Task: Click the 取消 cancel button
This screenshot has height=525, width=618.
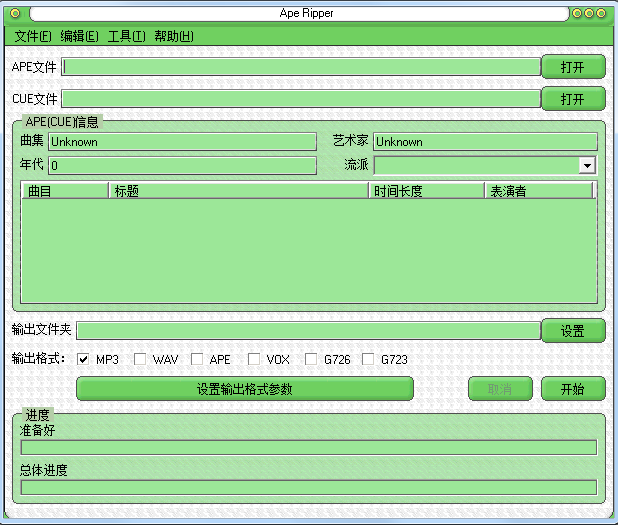Action: click(x=500, y=389)
